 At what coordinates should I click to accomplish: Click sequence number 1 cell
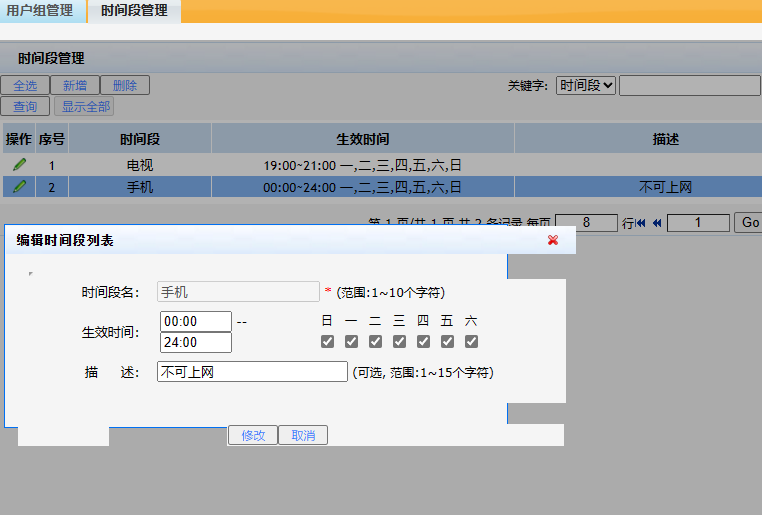(52, 165)
